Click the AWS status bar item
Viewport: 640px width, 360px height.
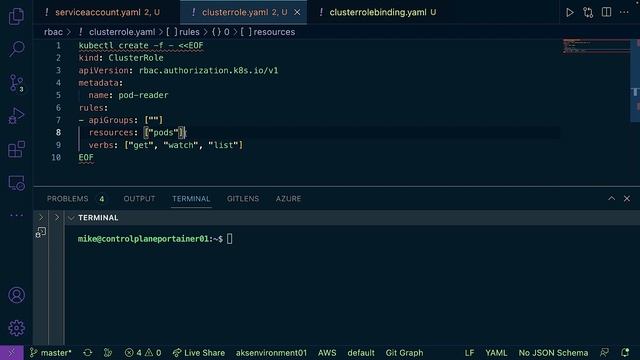pos(327,353)
